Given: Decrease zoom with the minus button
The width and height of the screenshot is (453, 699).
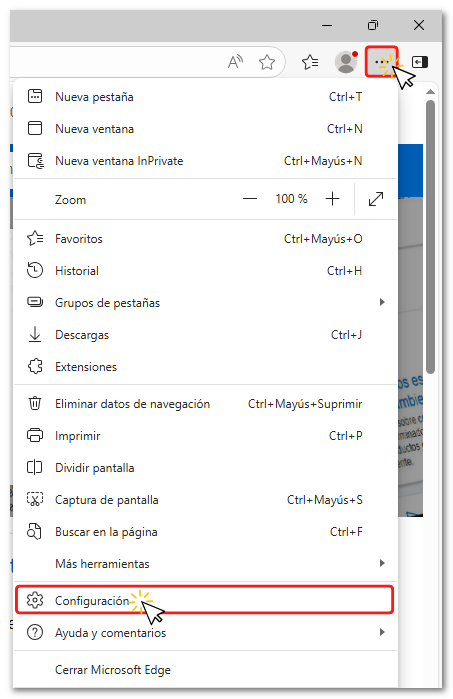Looking at the screenshot, I should [x=250, y=199].
